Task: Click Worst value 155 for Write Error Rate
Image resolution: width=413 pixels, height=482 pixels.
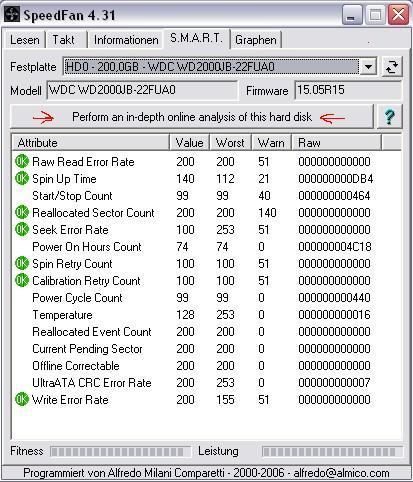Action: click(x=225, y=400)
